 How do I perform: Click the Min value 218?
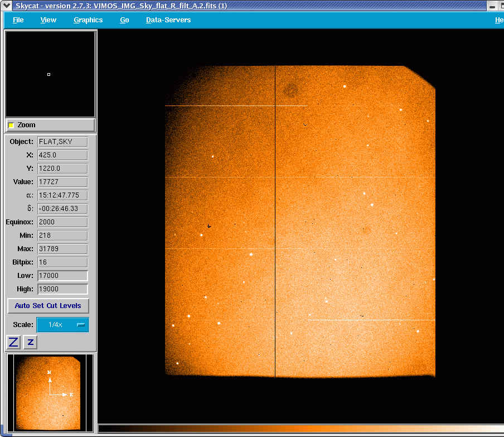(62, 236)
